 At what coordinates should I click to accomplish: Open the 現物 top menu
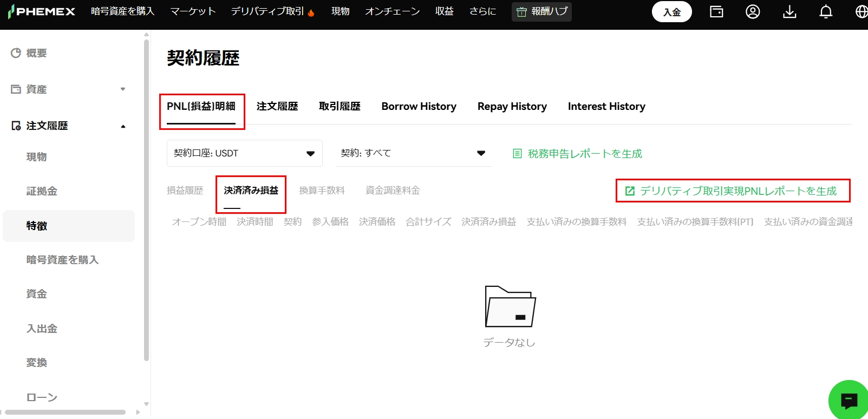point(341,11)
